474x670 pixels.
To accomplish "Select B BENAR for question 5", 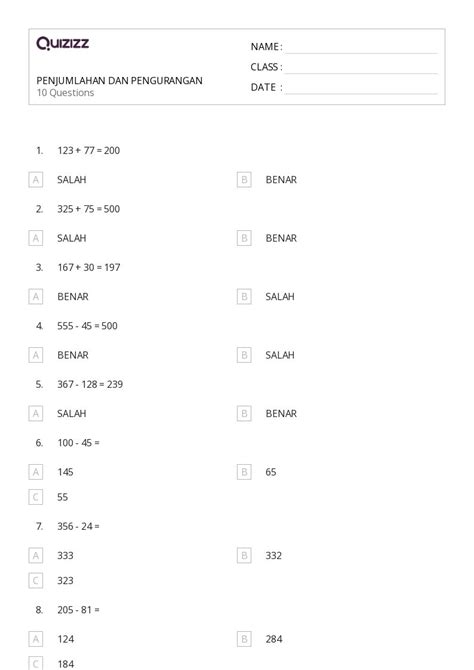I will pos(244,414).
